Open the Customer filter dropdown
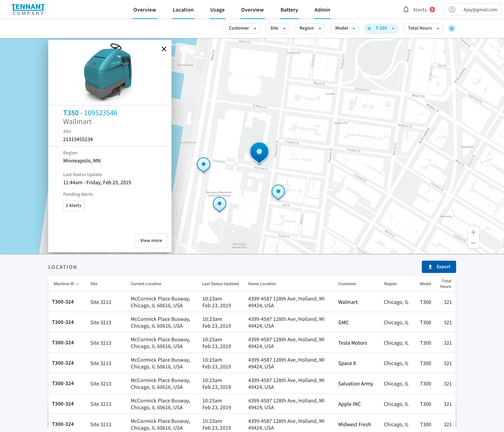This screenshot has width=504, height=432. [242, 28]
